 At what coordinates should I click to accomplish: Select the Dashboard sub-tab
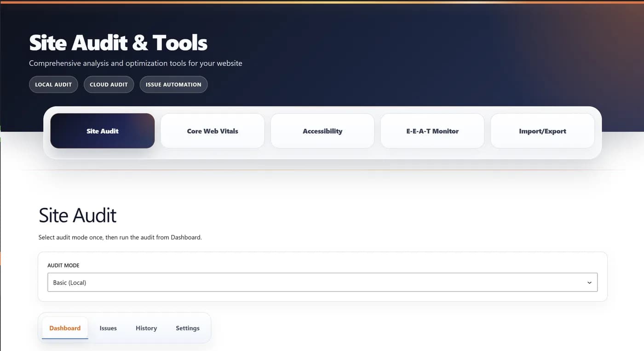click(65, 328)
